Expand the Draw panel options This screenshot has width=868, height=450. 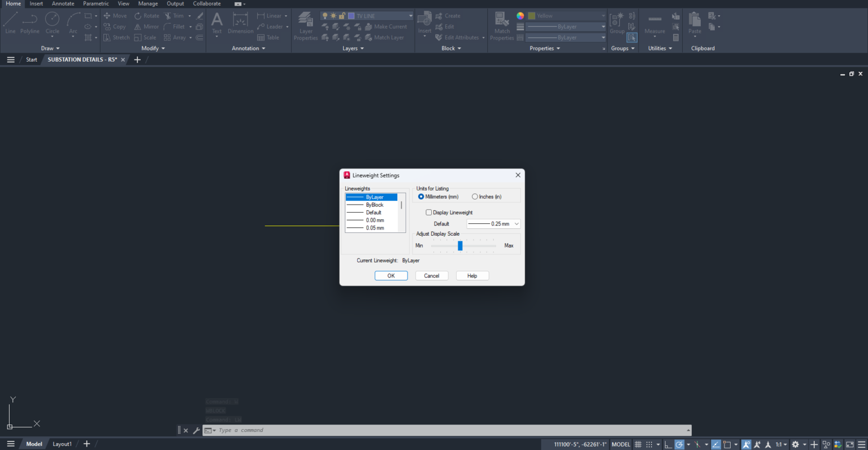50,48
